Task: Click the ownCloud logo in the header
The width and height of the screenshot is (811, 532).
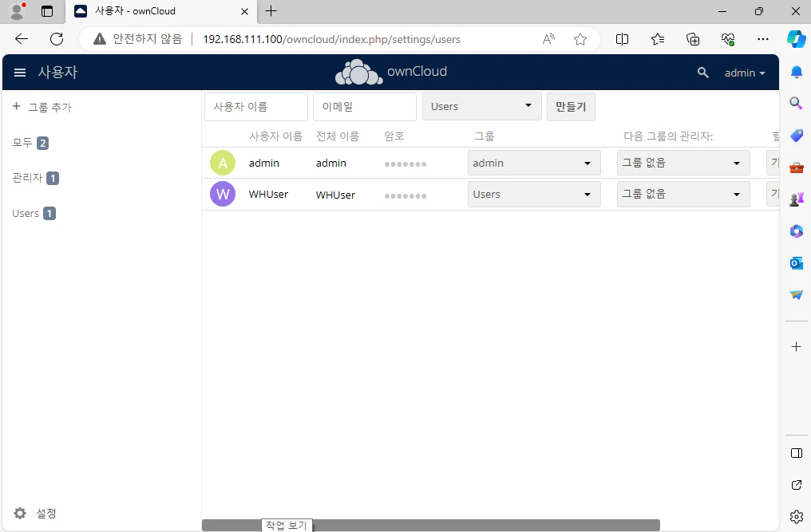Action: point(391,72)
